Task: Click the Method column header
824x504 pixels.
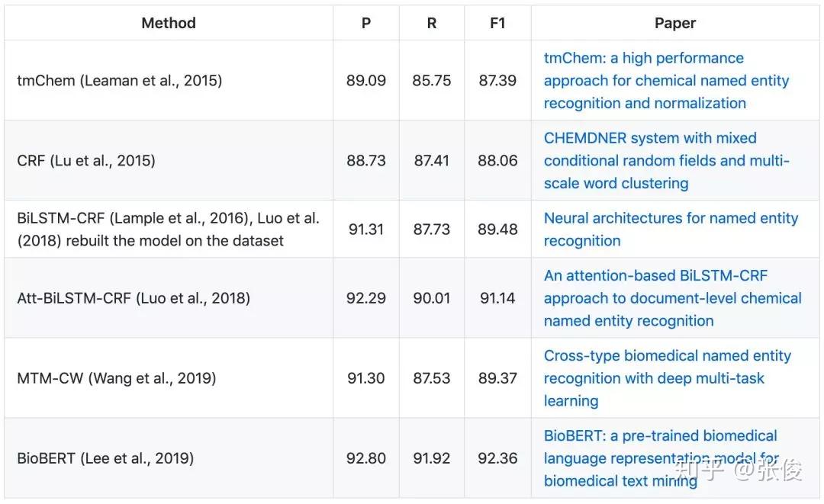Action: tap(169, 23)
